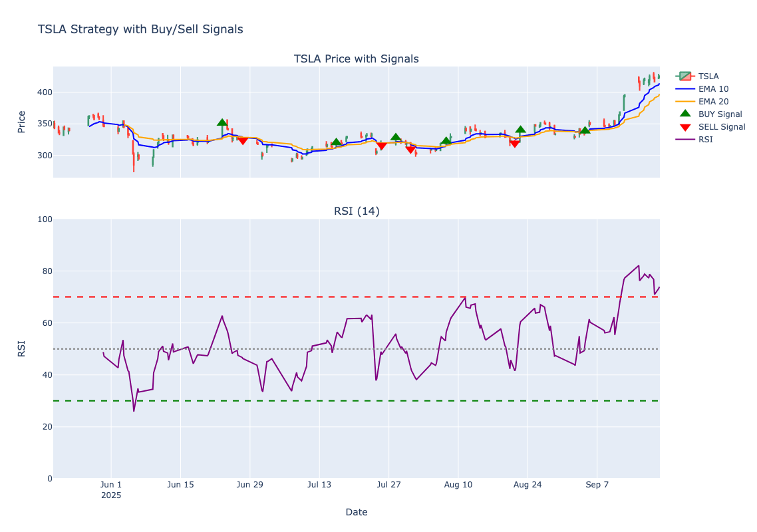The image size is (757, 532).
Task: Click the red dashed overbought line at 70
Action: pos(357,297)
